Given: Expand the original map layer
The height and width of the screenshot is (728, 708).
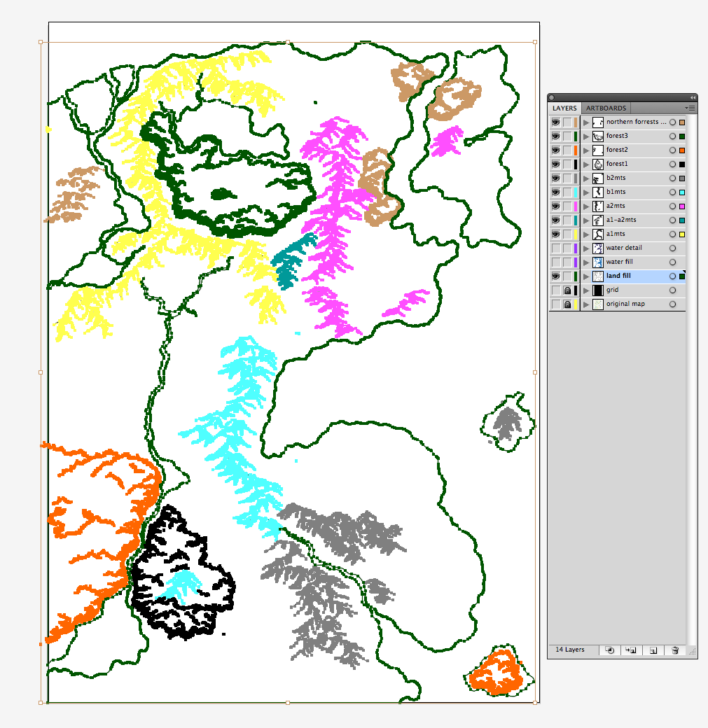Looking at the screenshot, I should [586, 304].
